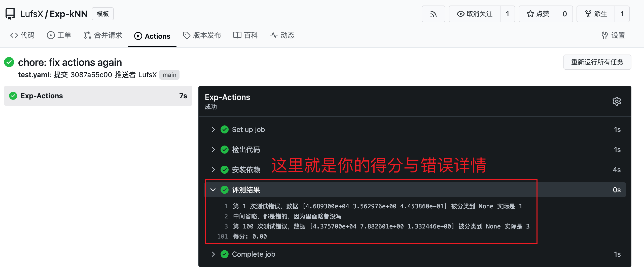Click the fork count 1
644x279 pixels.
622,14
